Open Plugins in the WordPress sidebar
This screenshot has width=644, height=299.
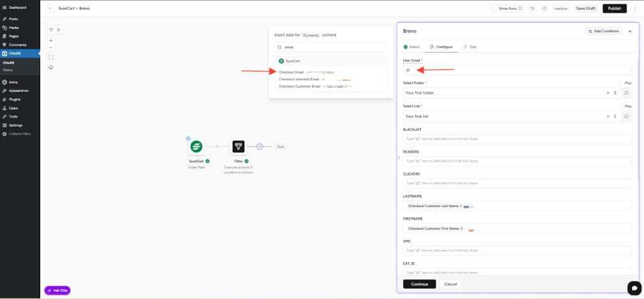click(x=14, y=99)
